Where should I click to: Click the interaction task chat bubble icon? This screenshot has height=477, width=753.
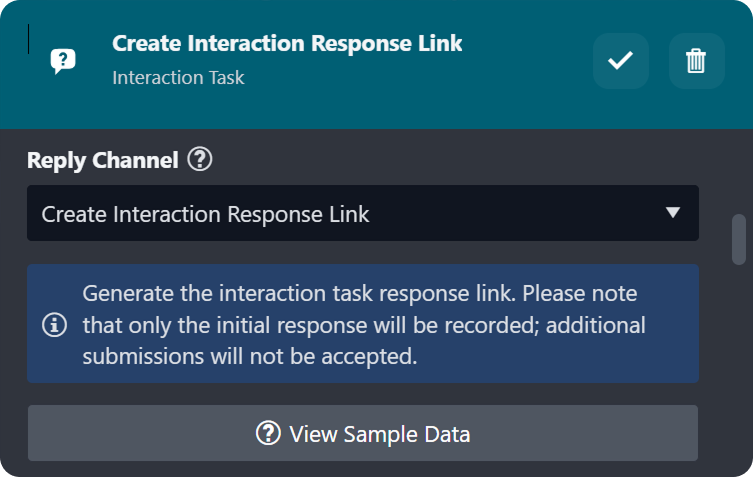tap(63, 61)
